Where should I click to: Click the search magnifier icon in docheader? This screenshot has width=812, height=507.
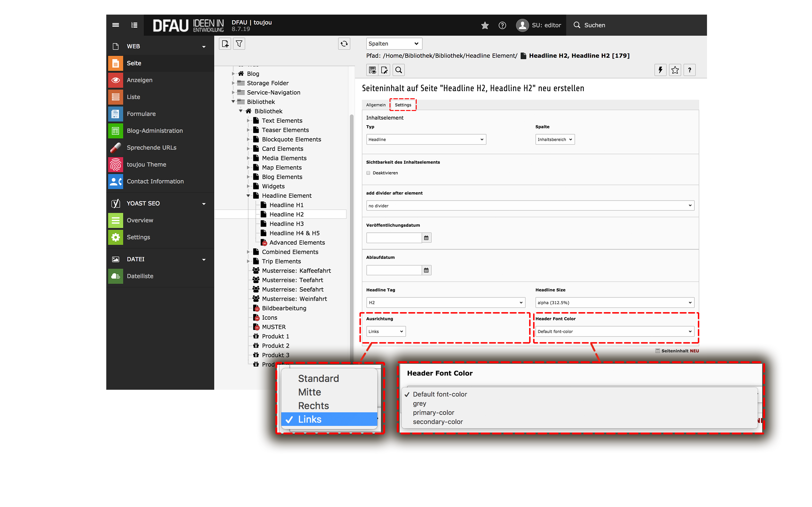[398, 70]
